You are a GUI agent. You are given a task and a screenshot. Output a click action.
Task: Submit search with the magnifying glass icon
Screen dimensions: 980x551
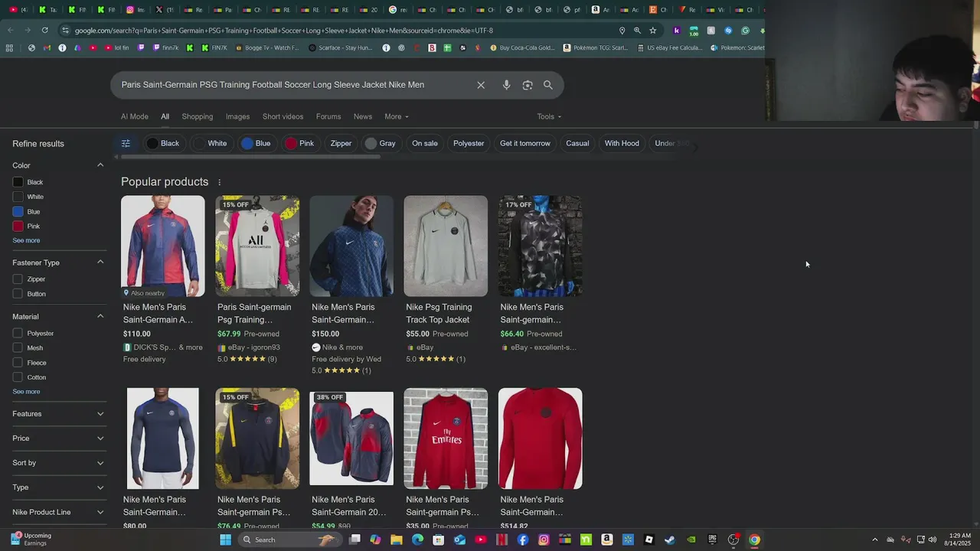tap(548, 85)
